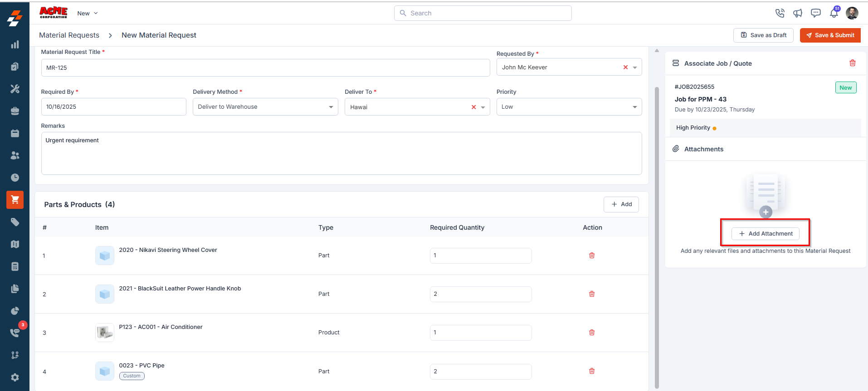Image resolution: width=868 pixels, height=391 pixels.
Task: Open the calculator sidebar icon
Action: click(x=15, y=266)
